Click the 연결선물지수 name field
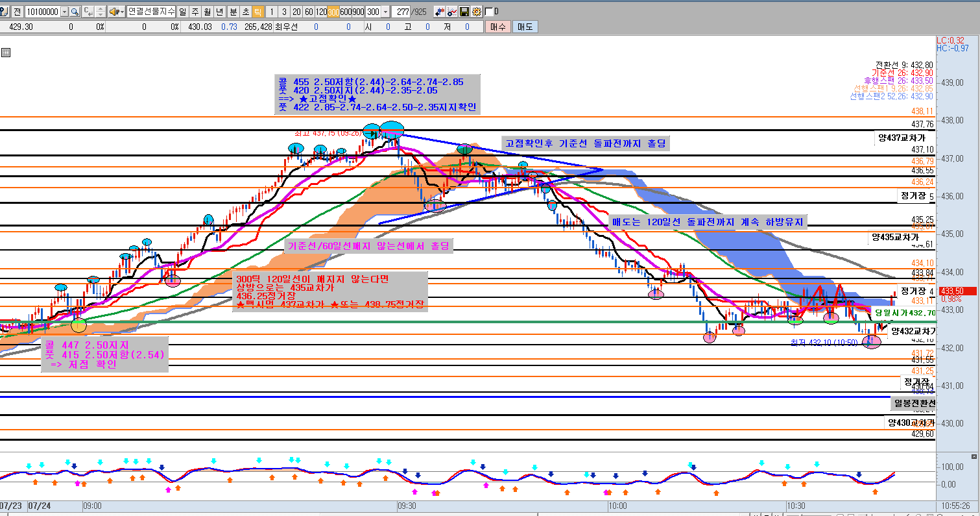Screen dimensions: 980x516 [150, 12]
